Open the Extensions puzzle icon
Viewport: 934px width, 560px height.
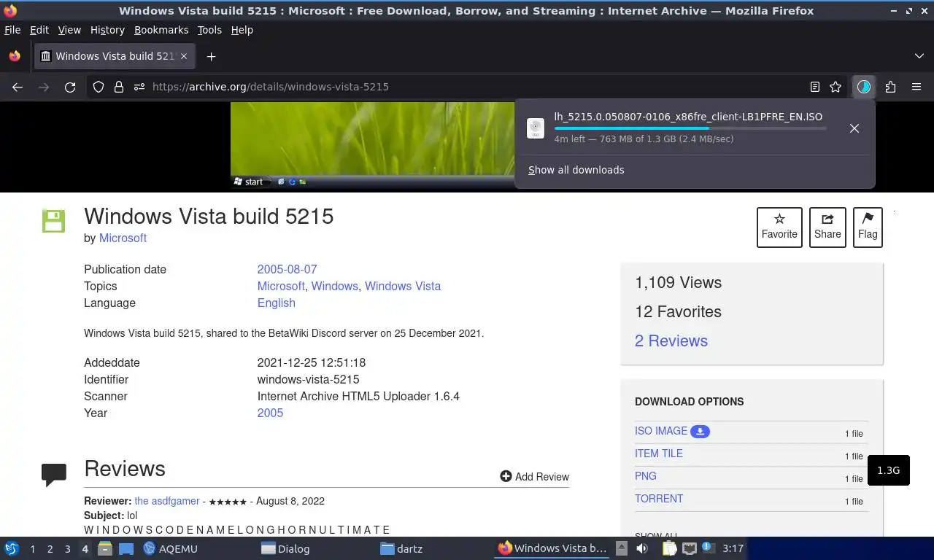click(890, 87)
